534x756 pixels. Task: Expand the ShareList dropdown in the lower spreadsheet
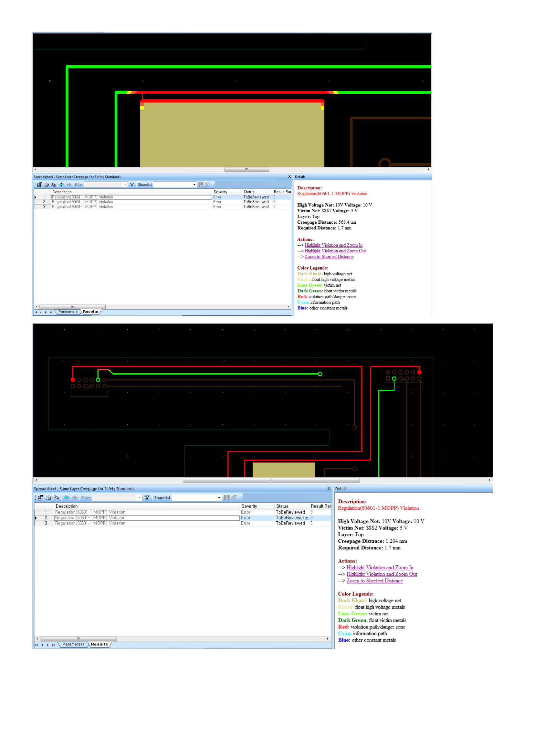pyautogui.click(x=219, y=497)
